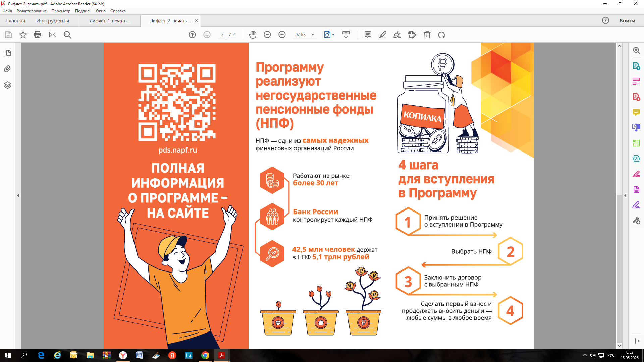Viewport: 644px width, 362px height.
Task: Open the Compress PDF tool
Action: click(x=637, y=158)
